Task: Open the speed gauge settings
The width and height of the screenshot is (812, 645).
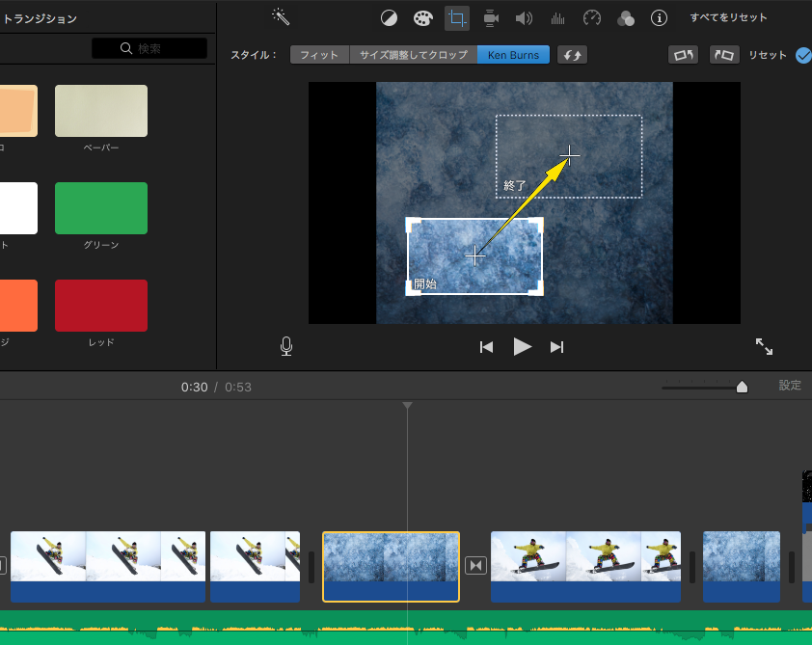Action: coord(592,18)
